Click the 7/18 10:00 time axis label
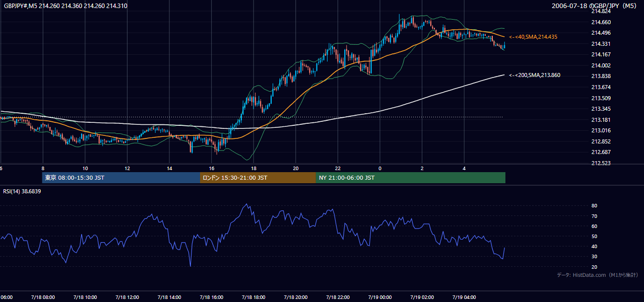The height and width of the screenshot is (302, 644). point(84,297)
